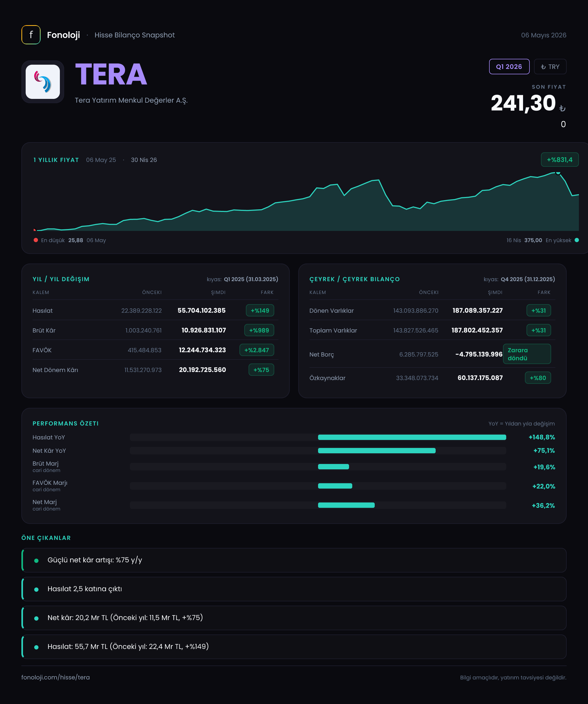This screenshot has width=588, height=704.
Task: Click the 'Q1 2025 (31.03.2025)' comparison label
Action: 251,279
